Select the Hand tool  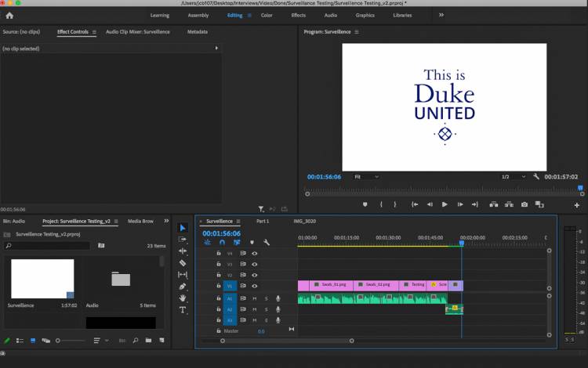point(183,298)
